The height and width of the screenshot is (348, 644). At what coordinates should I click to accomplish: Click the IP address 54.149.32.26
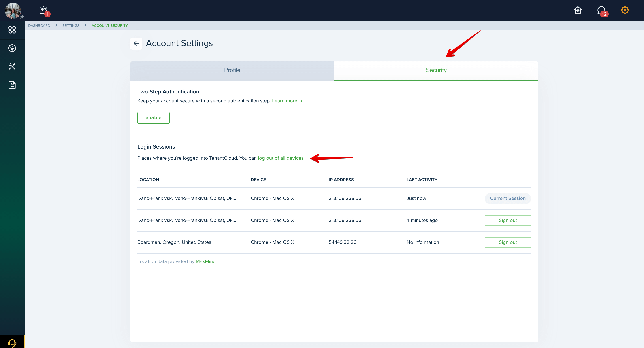(x=342, y=242)
